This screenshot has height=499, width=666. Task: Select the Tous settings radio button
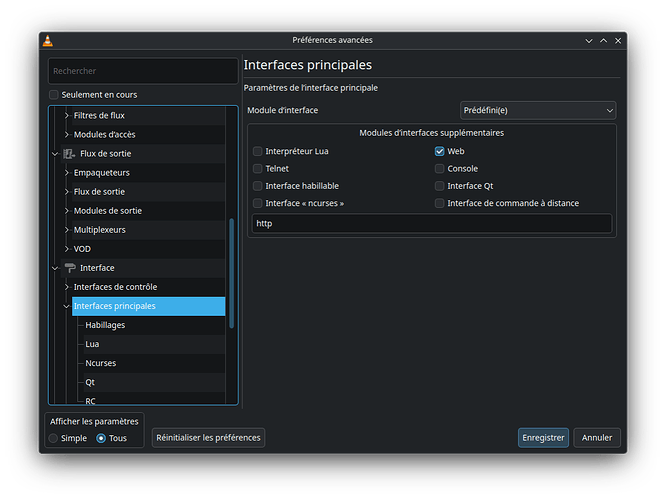[x=101, y=438]
